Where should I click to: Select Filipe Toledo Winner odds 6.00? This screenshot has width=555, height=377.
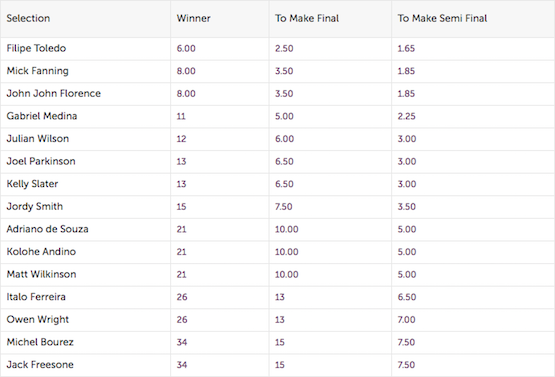pyautogui.click(x=186, y=48)
